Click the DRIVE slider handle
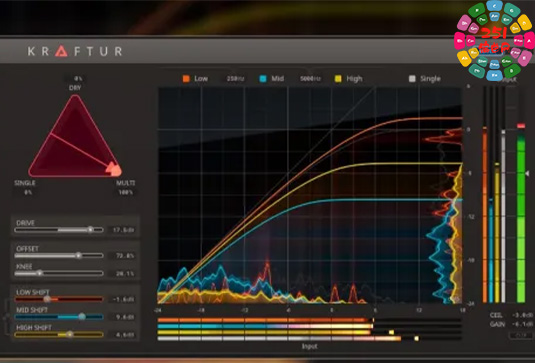 90,230
